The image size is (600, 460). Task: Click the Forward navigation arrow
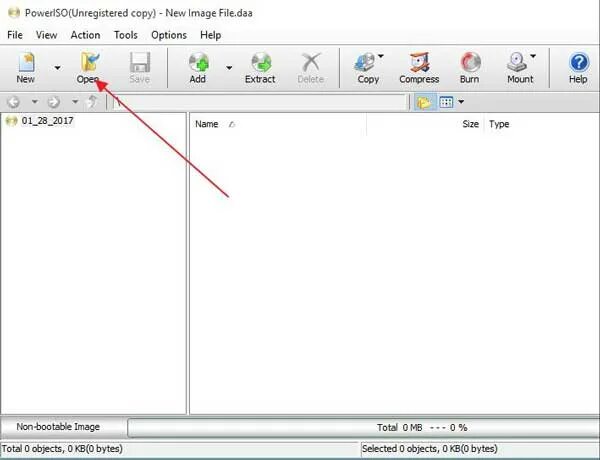click(x=54, y=102)
